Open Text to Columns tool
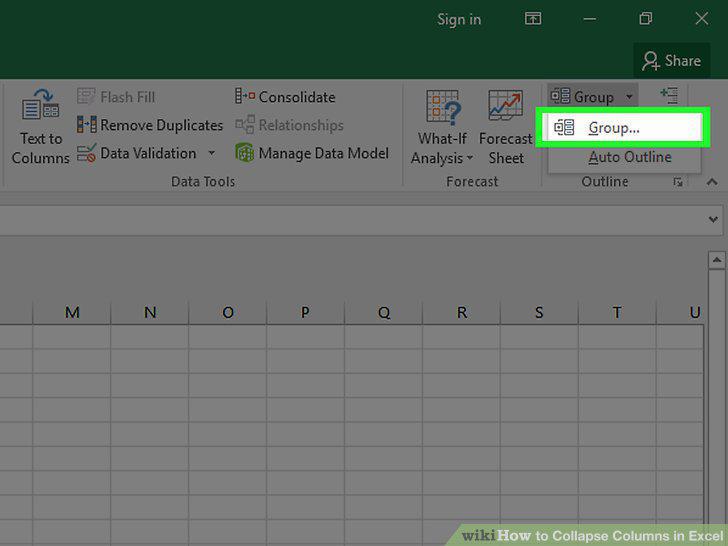This screenshot has width=728, height=546. click(x=40, y=126)
